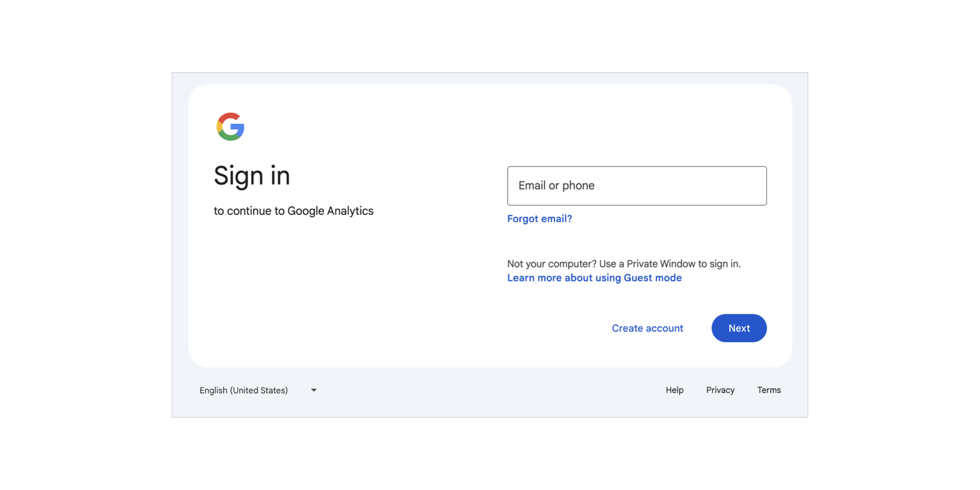
Task: Click the Create account link
Action: [x=647, y=328]
